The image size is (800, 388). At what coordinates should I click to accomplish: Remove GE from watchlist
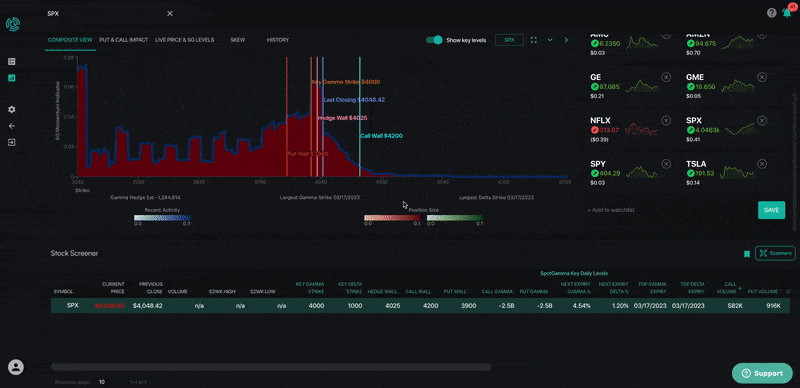point(666,77)
